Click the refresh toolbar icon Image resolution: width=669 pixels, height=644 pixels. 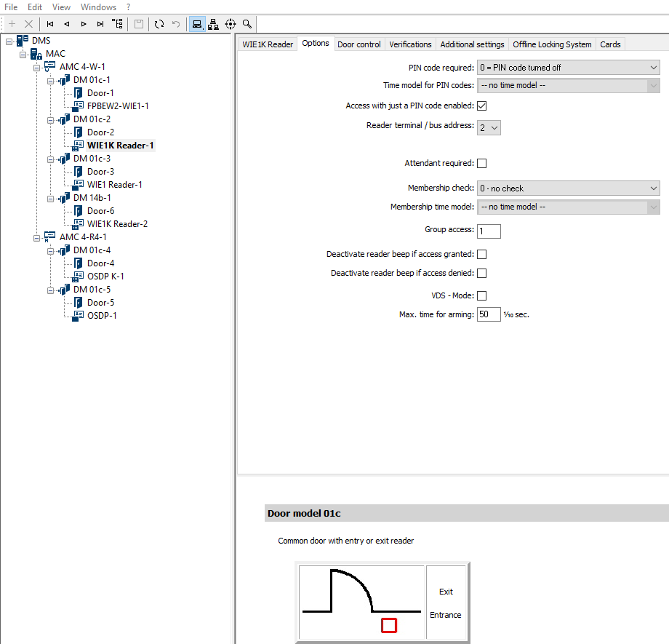pyautogui.click(x=159, y=24)
